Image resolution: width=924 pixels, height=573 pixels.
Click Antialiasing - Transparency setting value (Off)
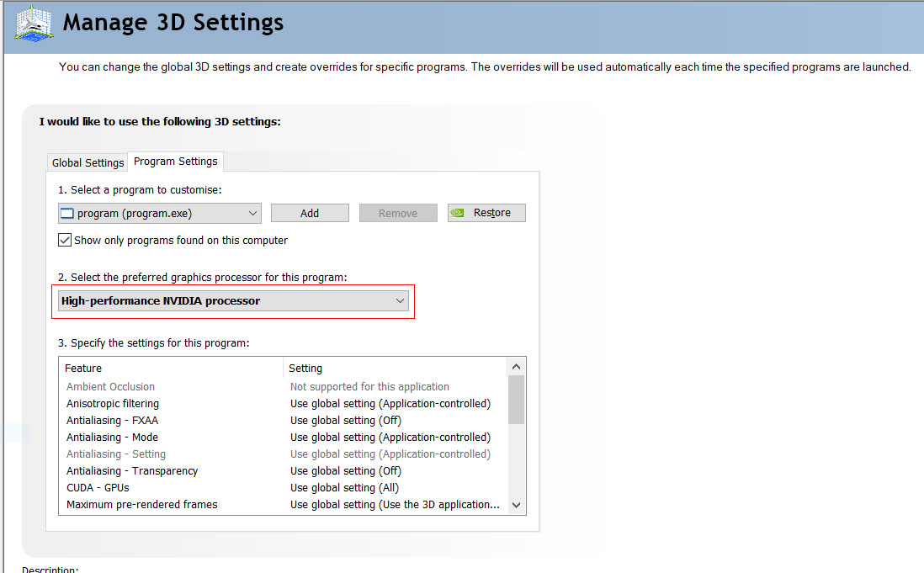(x=346, y=471)
